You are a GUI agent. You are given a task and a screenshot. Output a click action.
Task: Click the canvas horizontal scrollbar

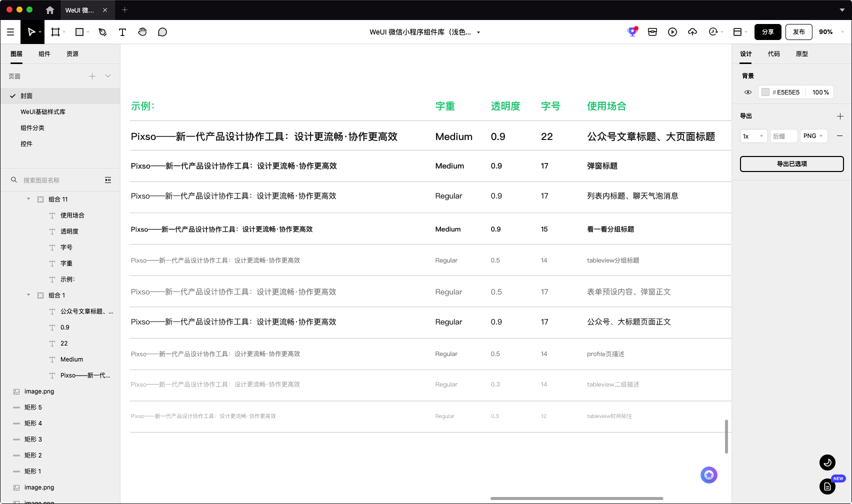click(576, 498)
